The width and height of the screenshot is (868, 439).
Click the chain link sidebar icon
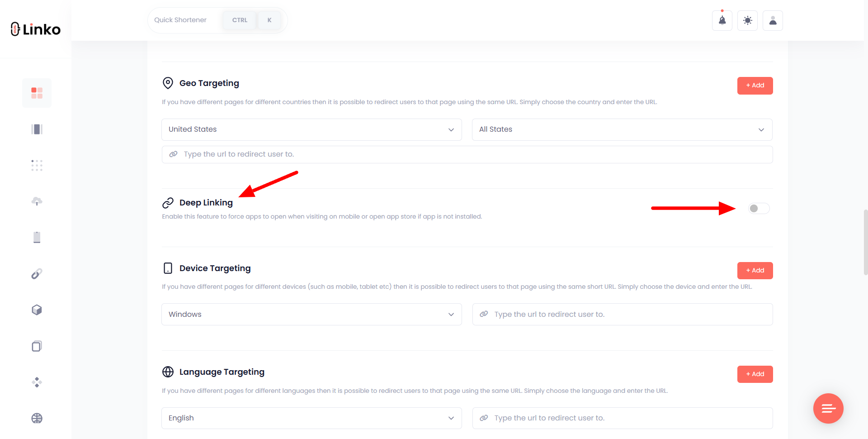pos(37,274)
